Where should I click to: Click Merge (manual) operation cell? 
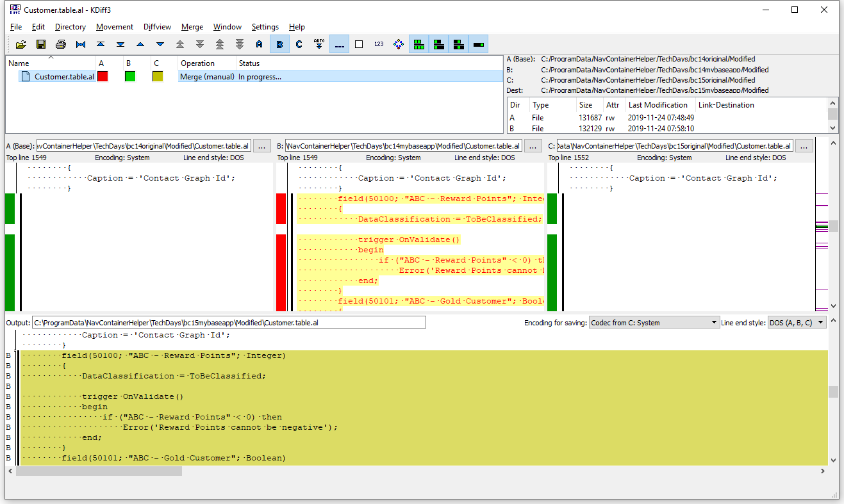click(x=208, y=77)
